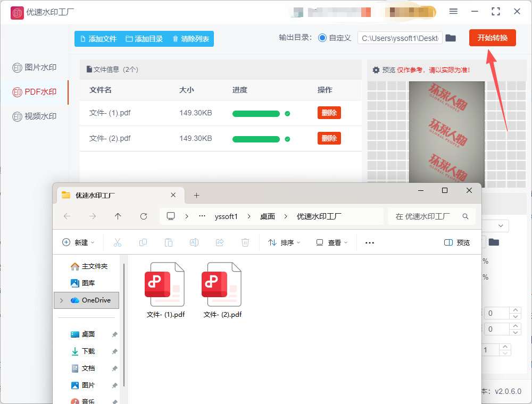Toggle the 预览 preview pane
532x404 pixels.
coord(457,243)
